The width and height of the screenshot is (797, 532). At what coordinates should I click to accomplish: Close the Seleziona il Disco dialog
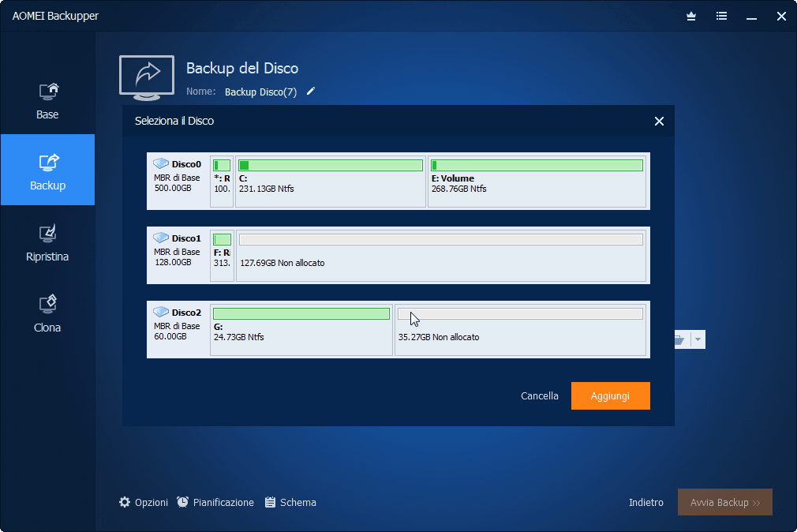pos(659,121)
